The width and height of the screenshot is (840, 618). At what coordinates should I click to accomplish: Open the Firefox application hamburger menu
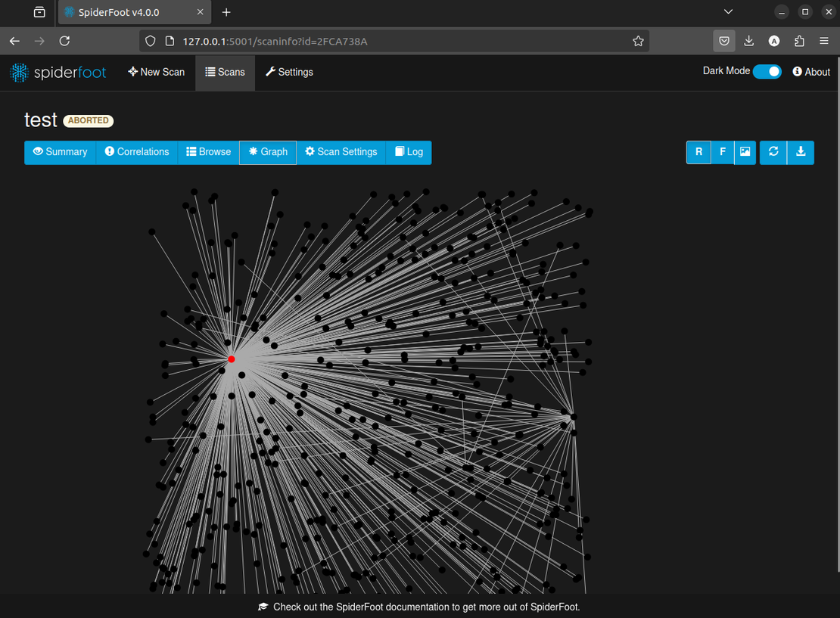(x=824, y=41)
